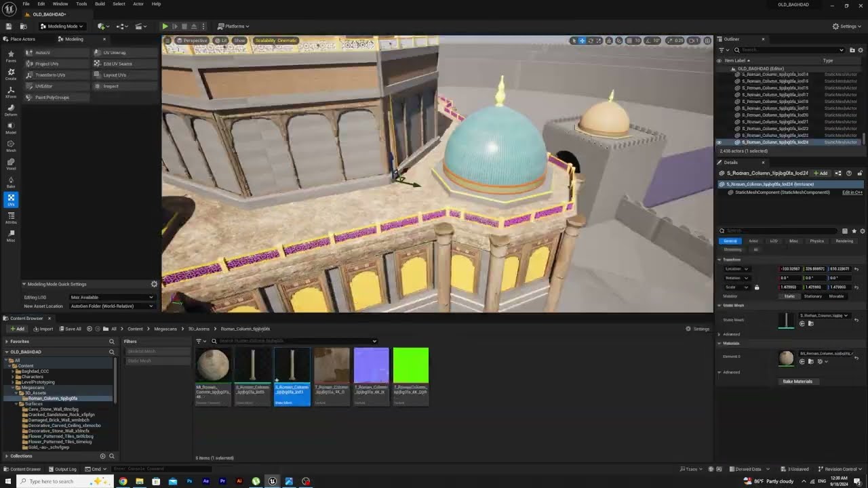This screenshot has height=488, width=868.
Task: Open the Content Drawer
Action: click(x=22, y=469)
